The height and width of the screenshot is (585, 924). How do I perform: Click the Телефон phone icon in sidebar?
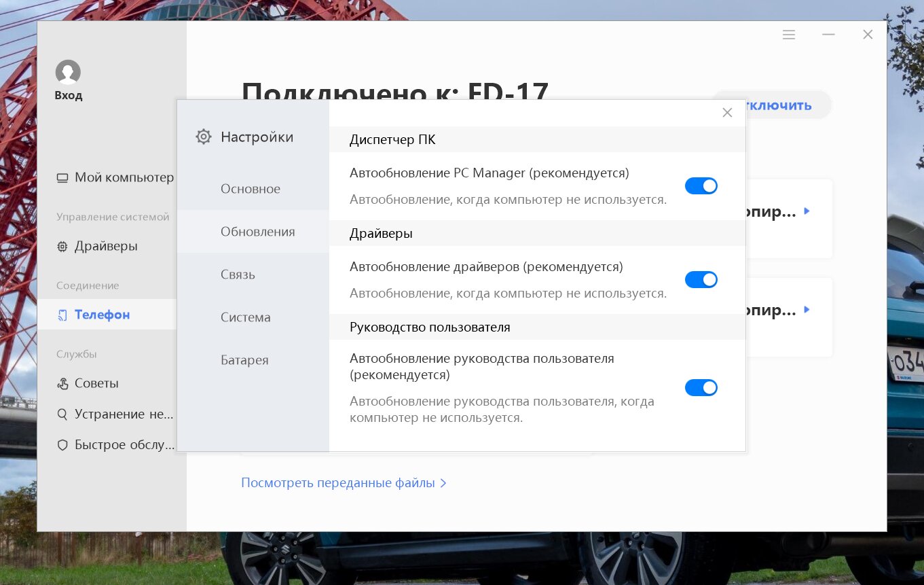(62, 315)
